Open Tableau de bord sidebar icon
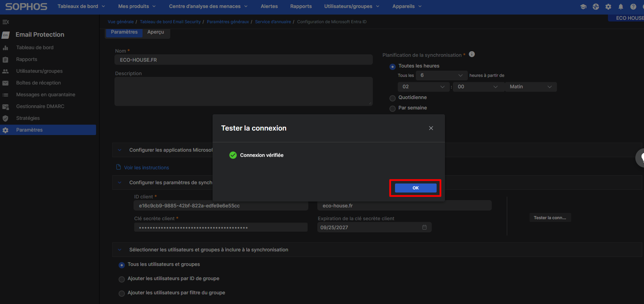 (6, 48)
